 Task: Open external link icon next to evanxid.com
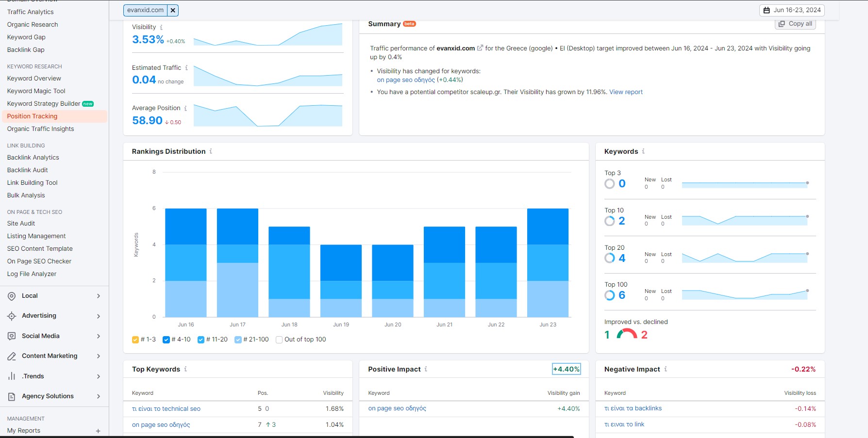(480, 48)
